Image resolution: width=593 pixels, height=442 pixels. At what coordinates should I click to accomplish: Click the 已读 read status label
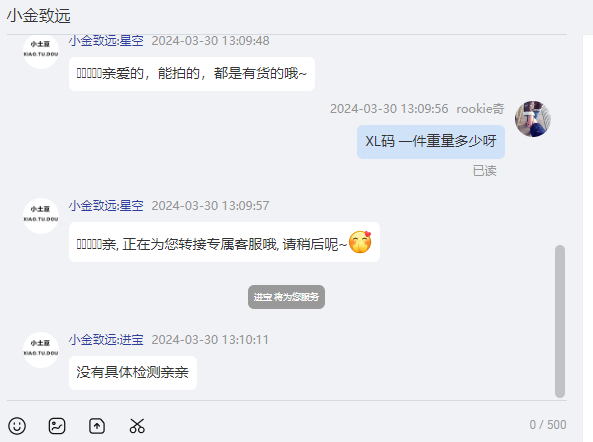click(484, 171)
